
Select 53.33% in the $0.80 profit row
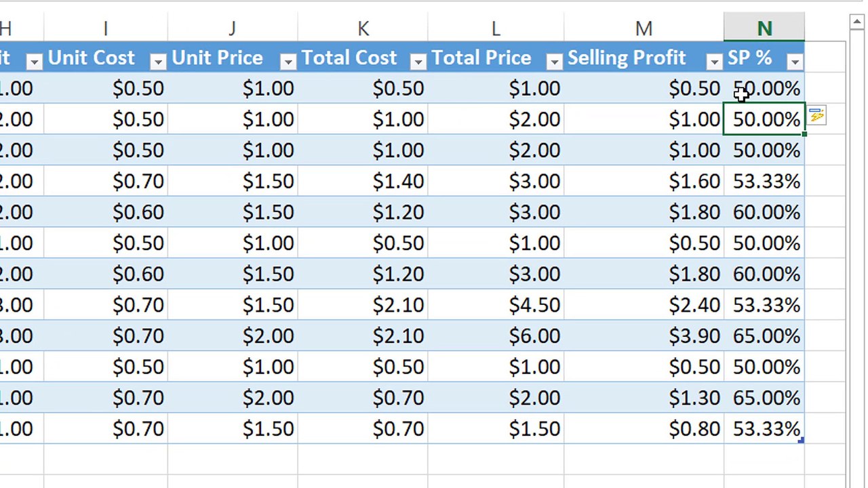[764, 428]
